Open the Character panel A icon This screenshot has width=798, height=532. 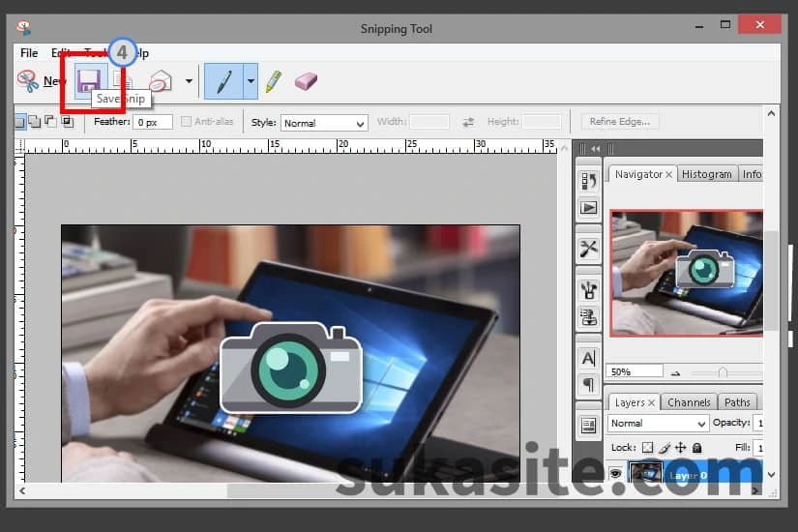click(589, 359)
